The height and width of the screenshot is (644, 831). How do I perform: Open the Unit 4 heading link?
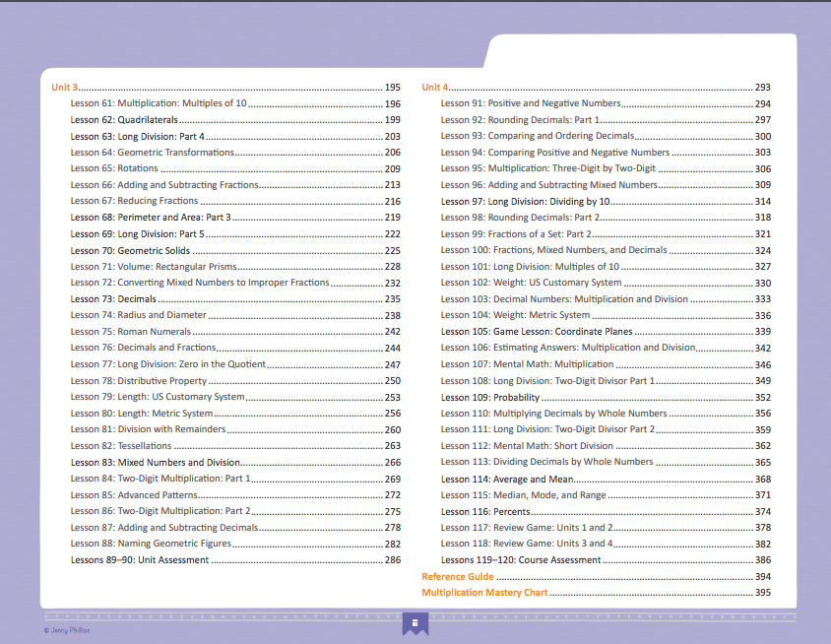click(x=435, y=88)
